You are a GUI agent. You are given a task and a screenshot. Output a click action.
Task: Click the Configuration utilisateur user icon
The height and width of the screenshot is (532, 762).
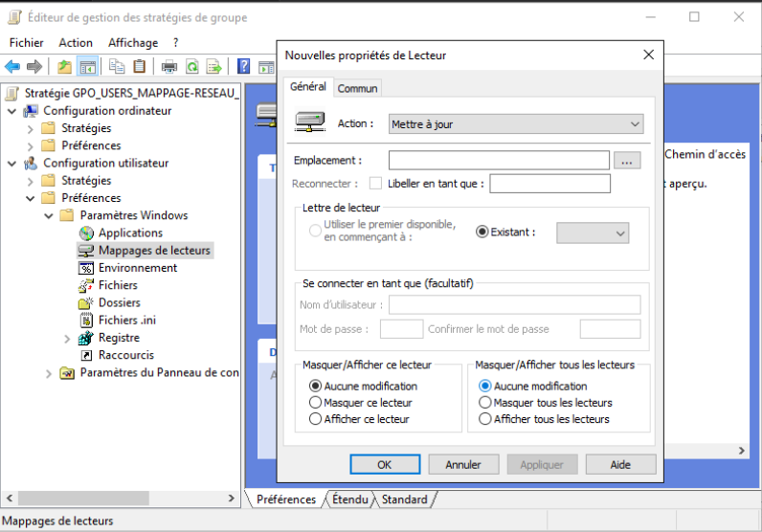tap(31, 164)
